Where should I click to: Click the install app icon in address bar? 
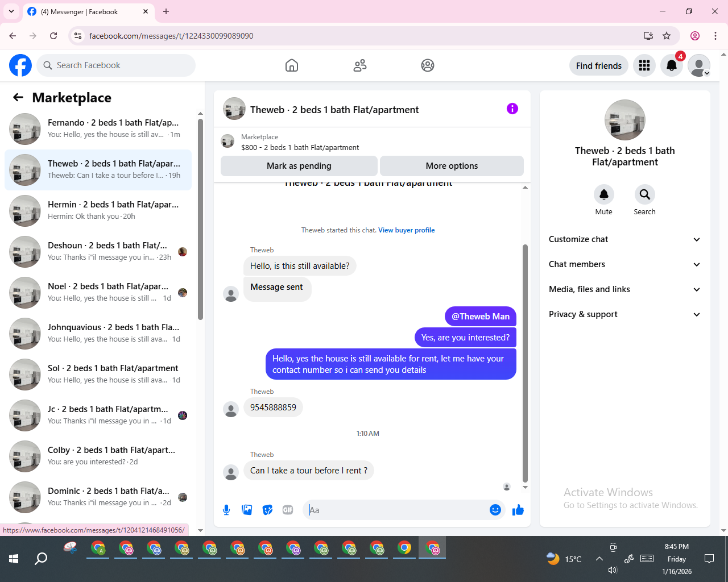[648, 36]
